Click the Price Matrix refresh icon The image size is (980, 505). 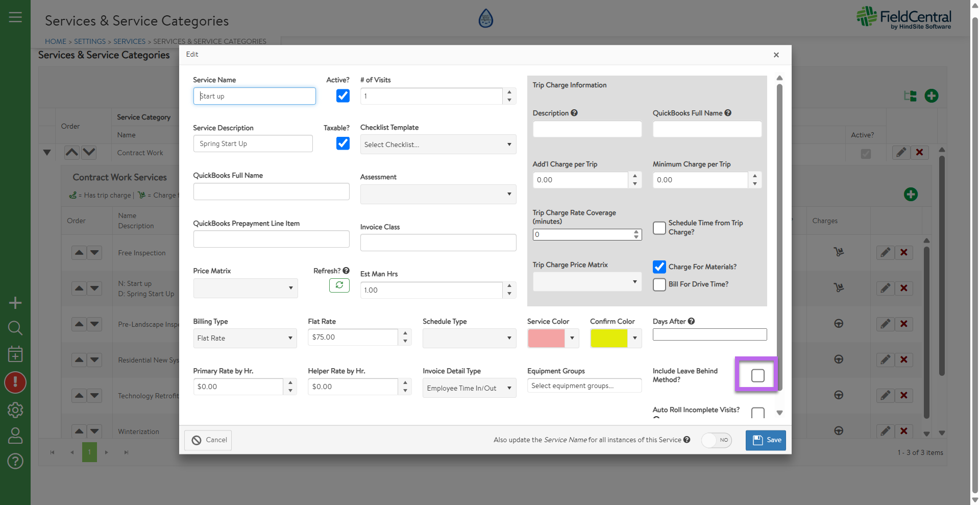(339, 285)
